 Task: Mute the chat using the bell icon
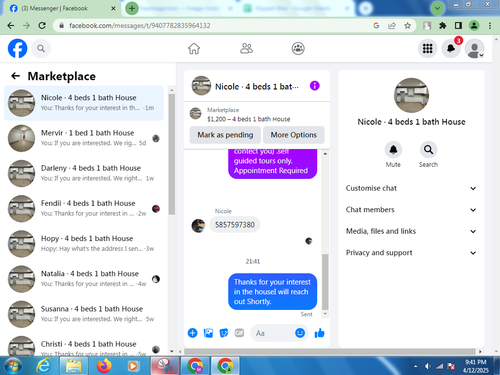(393, 150)
